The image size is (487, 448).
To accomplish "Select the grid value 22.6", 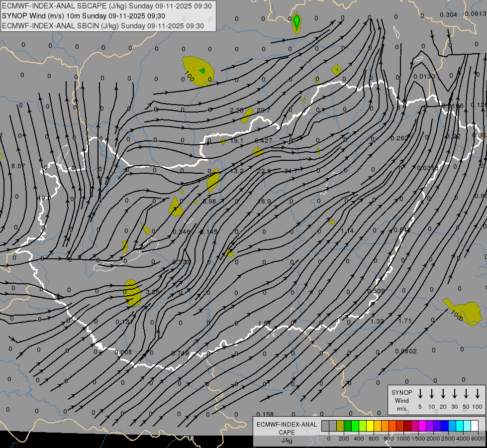I will pos(264,171).
